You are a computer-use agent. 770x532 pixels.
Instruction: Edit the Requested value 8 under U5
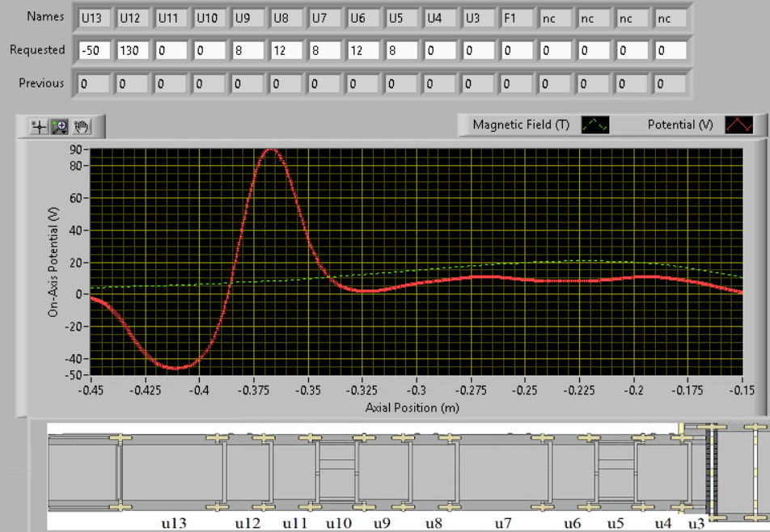[x=401, y=50]
